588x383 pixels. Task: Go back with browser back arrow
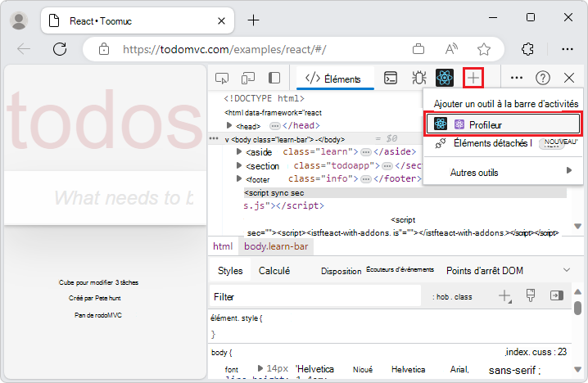24,49
